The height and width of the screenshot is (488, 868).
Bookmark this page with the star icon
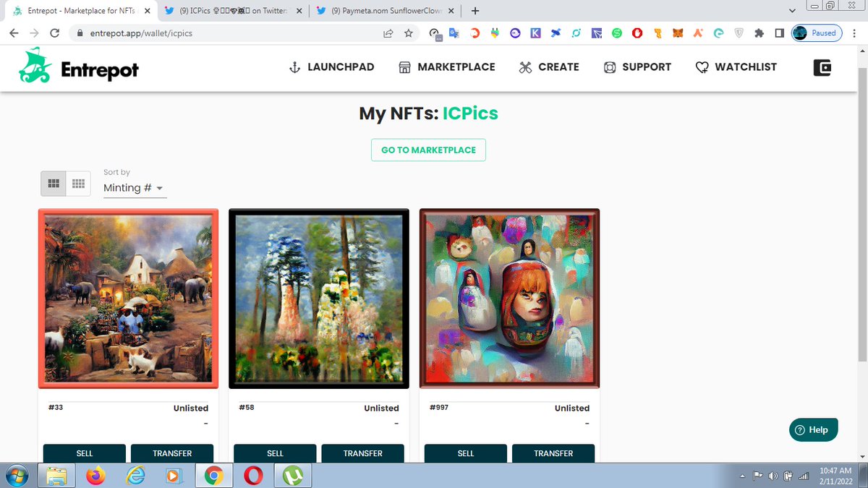click(409, 33)
